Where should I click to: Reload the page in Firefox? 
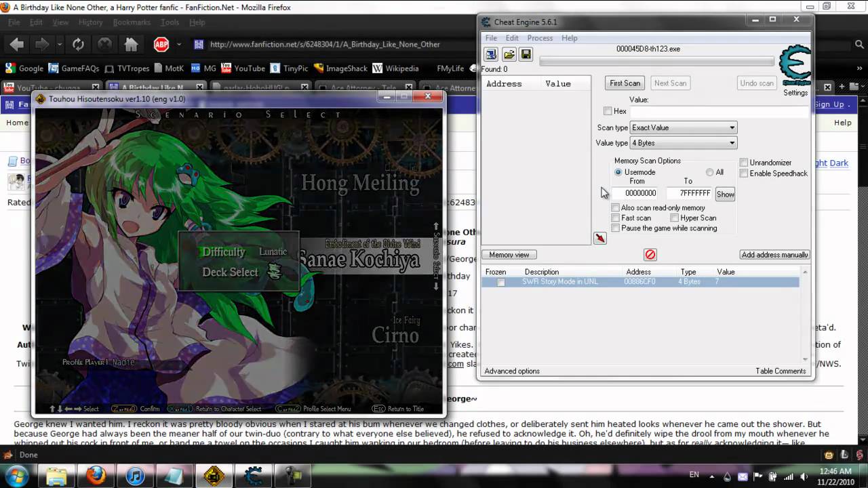click(78, 45)
